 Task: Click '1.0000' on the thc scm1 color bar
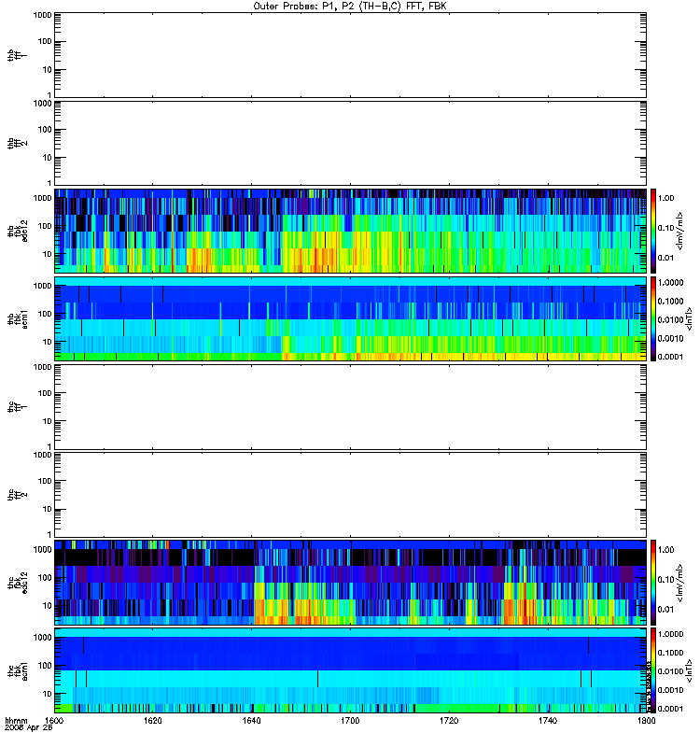click(x=670, y=634)
